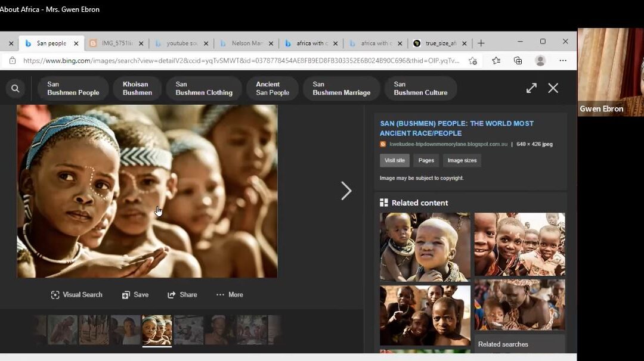The image size is (644, 361).
Task: Save the image to collection
Action: tap(135, 294)
